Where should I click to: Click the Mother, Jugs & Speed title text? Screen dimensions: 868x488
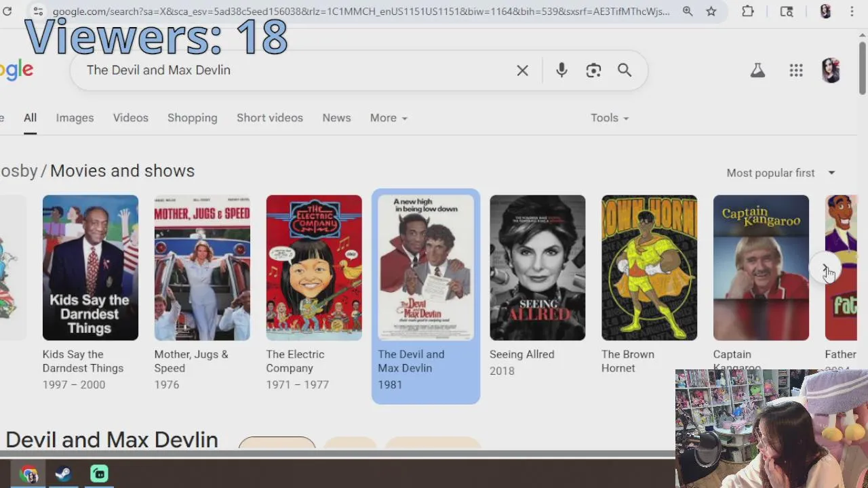[x=191, y=361]
